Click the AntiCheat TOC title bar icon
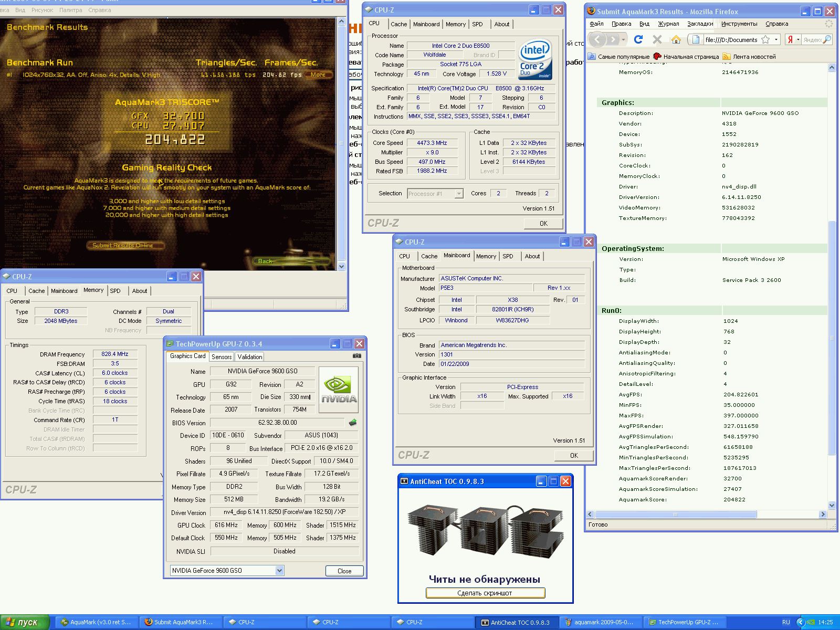Screen dimensions: 840x630 [x=404, y=481]
